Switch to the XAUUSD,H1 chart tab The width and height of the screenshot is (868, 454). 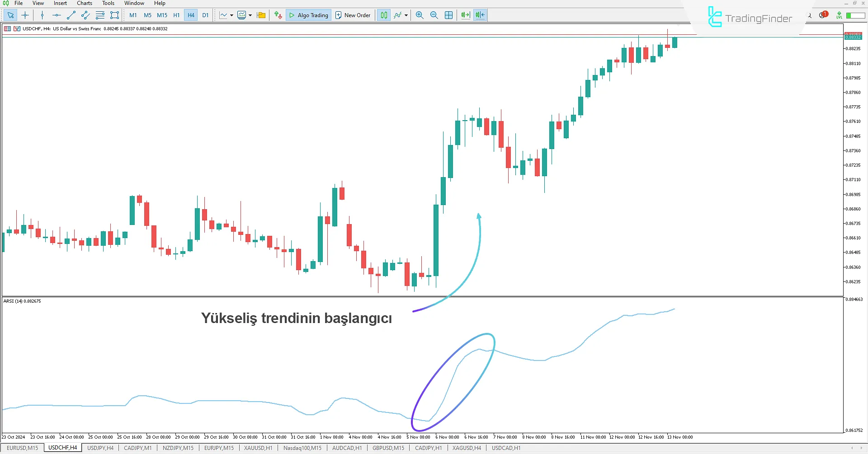[258, 448]
